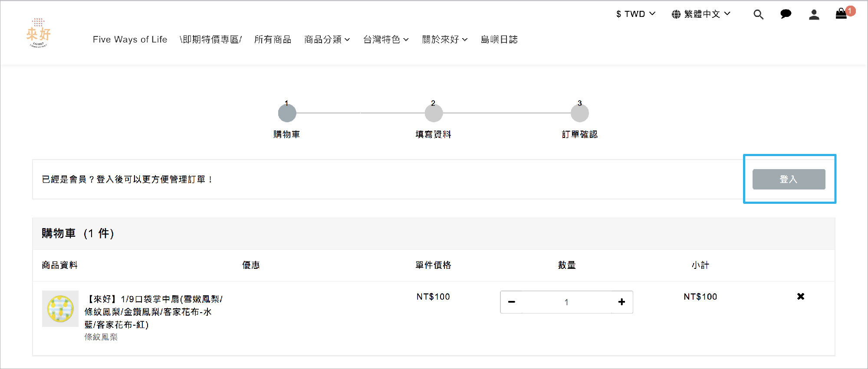
Task: Open the shopping bag cart icon
Action: (842, 14)
